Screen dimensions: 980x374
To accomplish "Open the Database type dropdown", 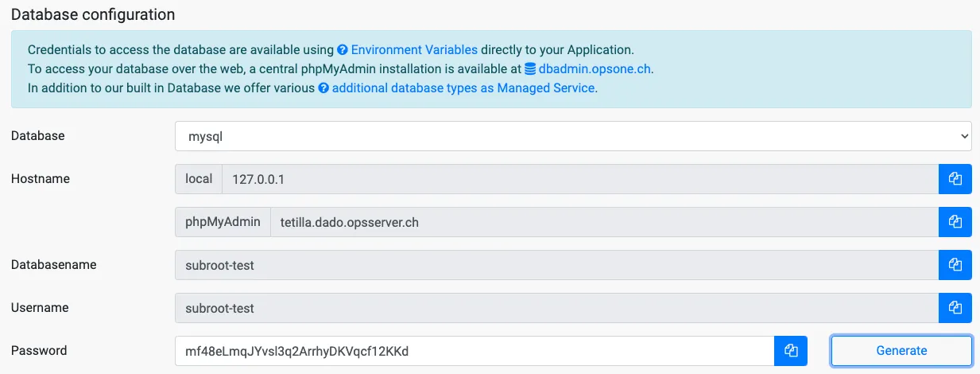I will [573, 136].
